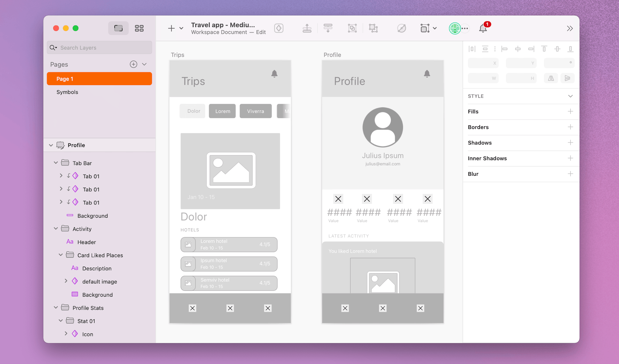Add a new page with the plus button
The image size is (619, 364).
(x=133, y=64)
